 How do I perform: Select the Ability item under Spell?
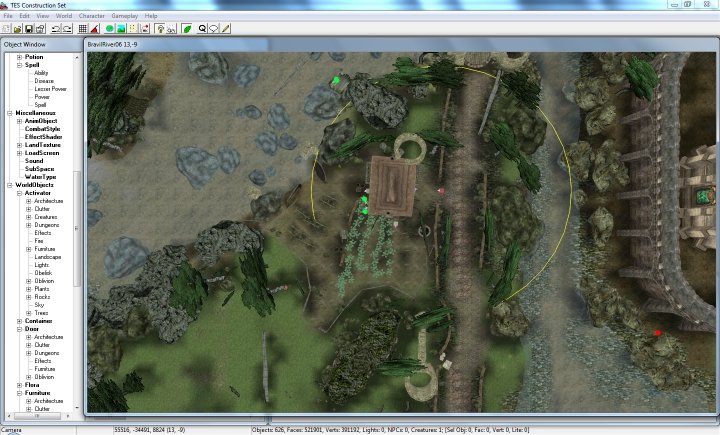tap(41, 73)
